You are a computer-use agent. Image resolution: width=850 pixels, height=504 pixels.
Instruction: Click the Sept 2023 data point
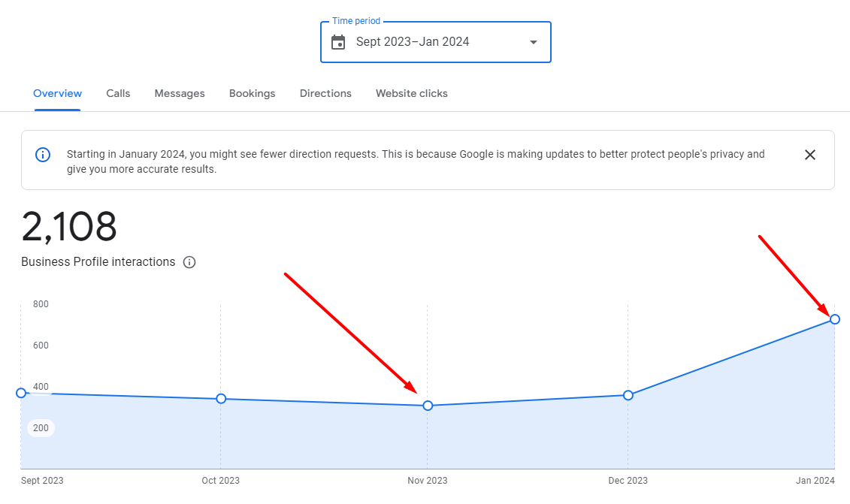21,393
